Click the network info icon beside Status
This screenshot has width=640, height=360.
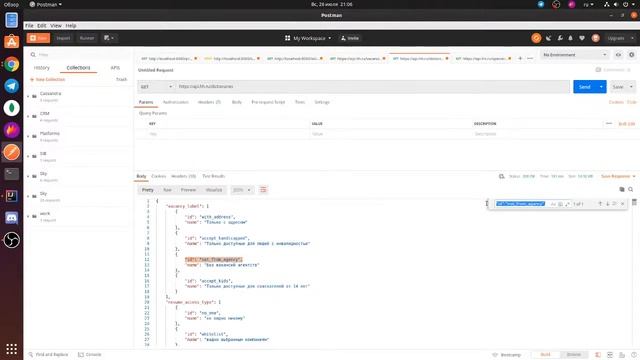coord(502,176)
